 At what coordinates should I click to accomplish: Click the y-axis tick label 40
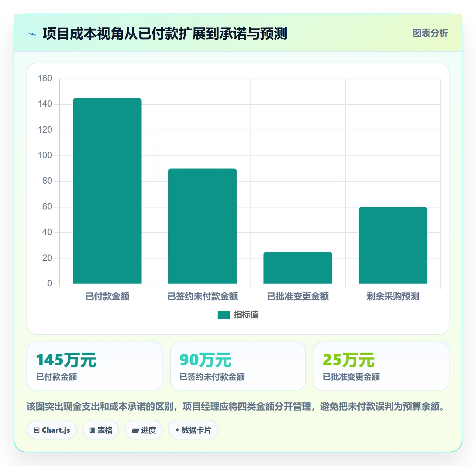click(47, 232)
